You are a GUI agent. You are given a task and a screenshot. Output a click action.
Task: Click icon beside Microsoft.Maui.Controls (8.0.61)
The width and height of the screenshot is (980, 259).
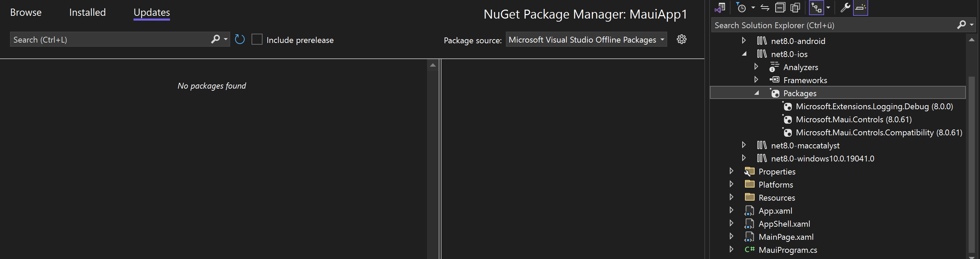point(787,120)
